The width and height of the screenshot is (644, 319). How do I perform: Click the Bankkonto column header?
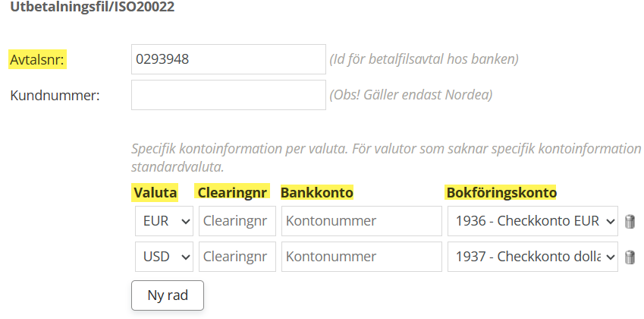[x=317, y=193]
